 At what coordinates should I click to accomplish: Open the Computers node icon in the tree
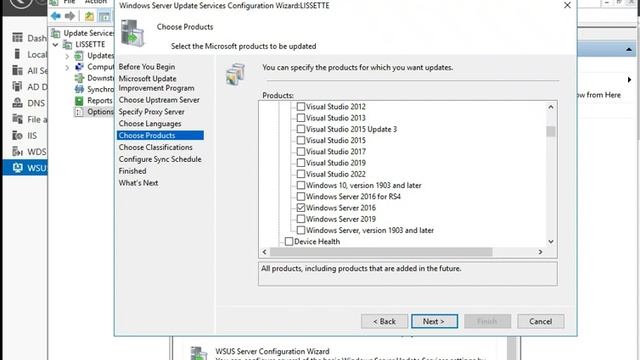[x=79, y=67]
